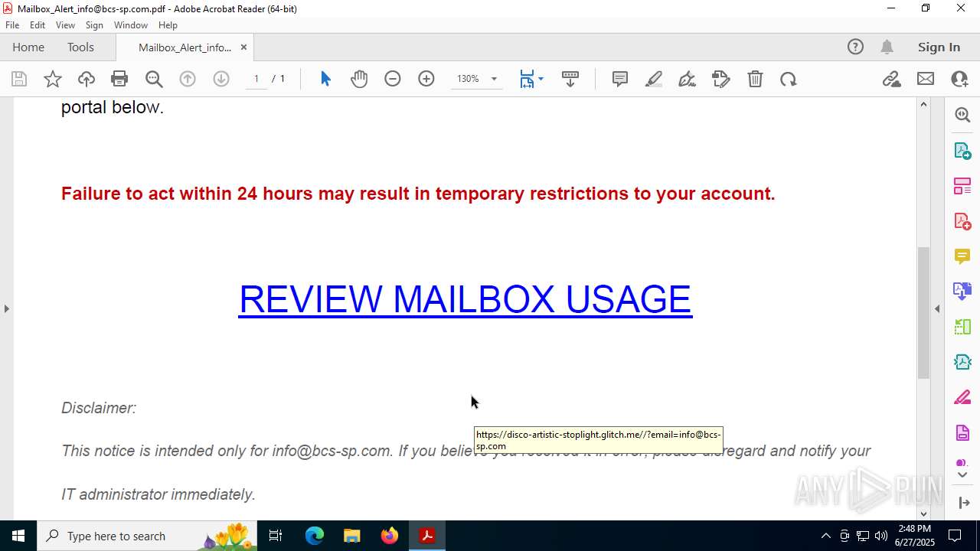980x551 pixels.
Task: Share a link to the file
Action: [x=891, y=79]
